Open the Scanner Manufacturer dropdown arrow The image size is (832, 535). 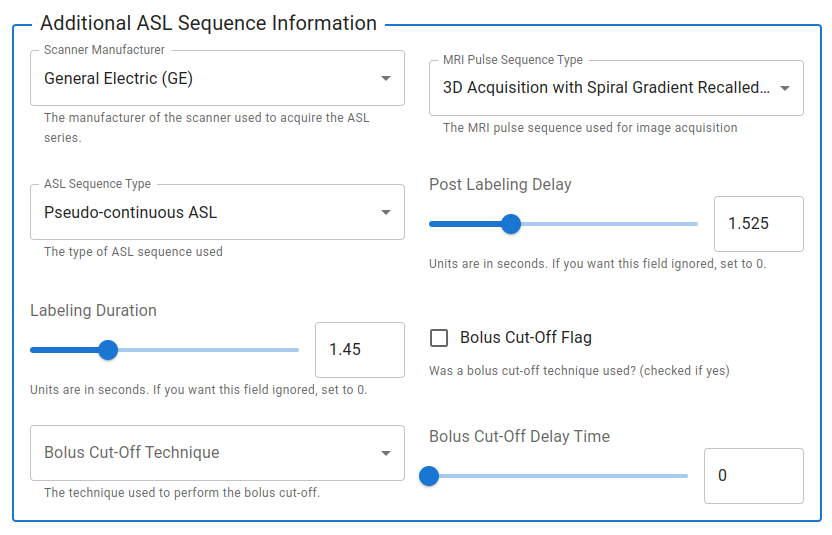(386, 79)
